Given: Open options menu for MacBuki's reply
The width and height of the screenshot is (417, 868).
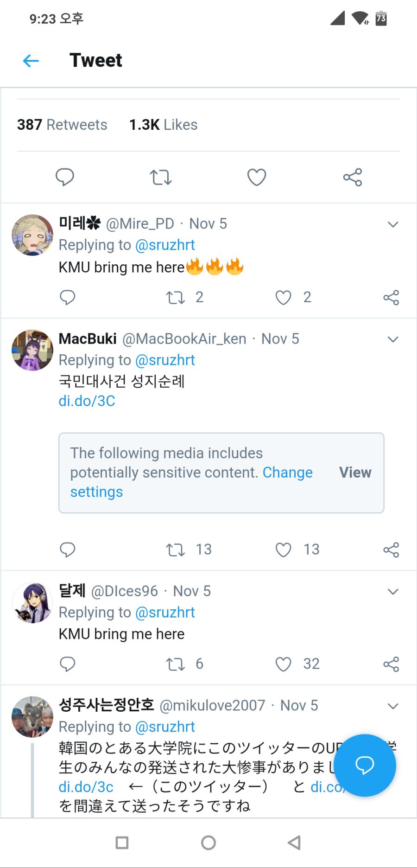Looking at the screenshot, I should 392,339.
